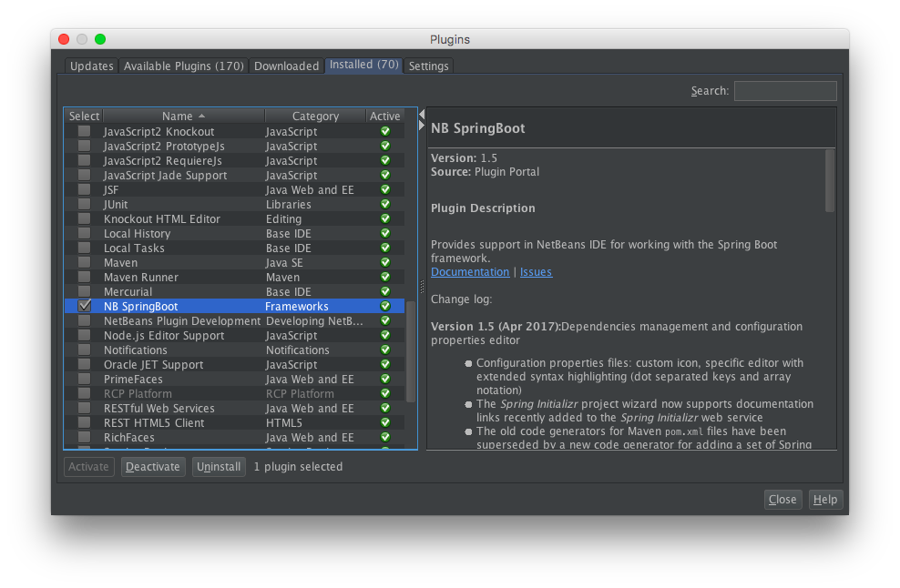Click active icon for PrimeFaces

(385, 380)
